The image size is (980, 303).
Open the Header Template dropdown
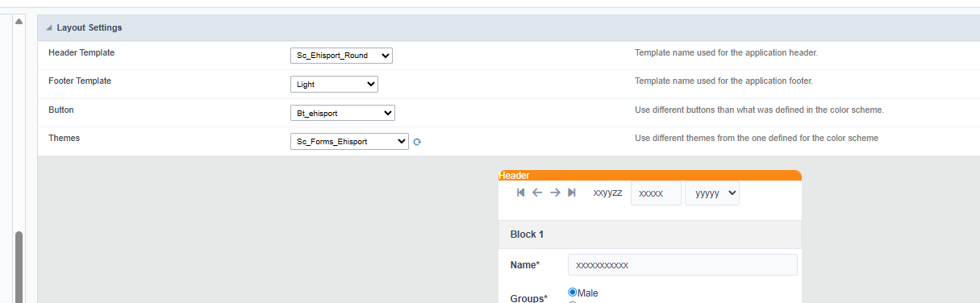tap(341, 56)
